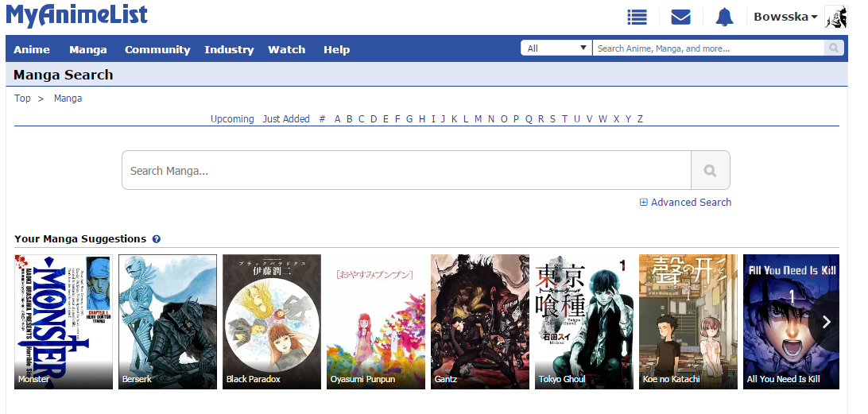Open the Koe no Katachi manga cover

[x=688, y=322]
